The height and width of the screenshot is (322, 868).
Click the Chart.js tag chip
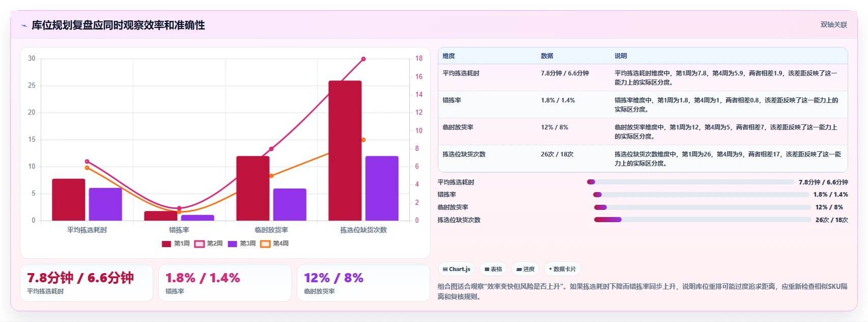457,269
